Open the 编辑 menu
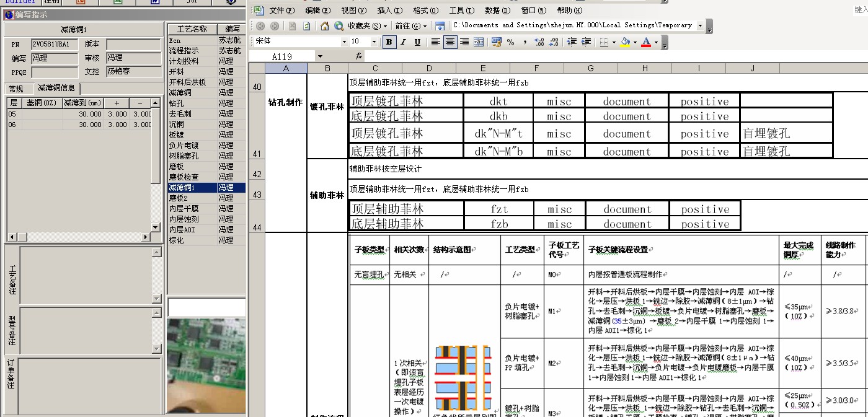This screenshot has width=868, height=417. click(317, 11)
